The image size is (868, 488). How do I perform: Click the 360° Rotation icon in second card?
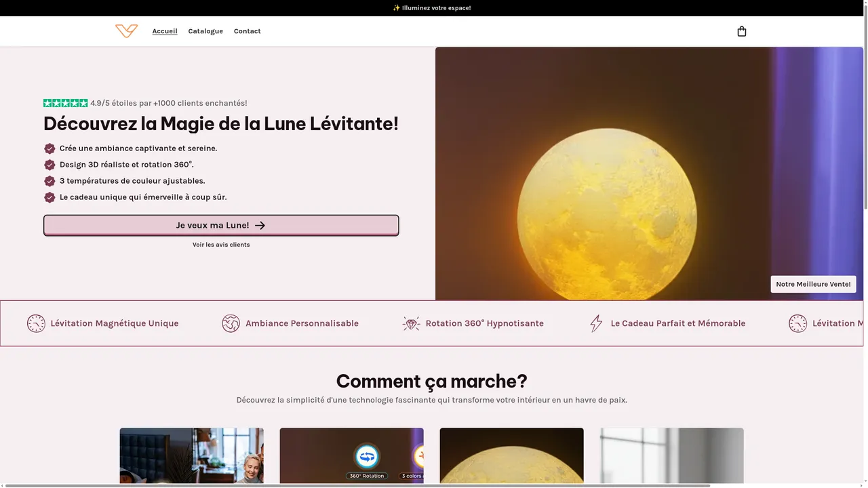(367, 456)
